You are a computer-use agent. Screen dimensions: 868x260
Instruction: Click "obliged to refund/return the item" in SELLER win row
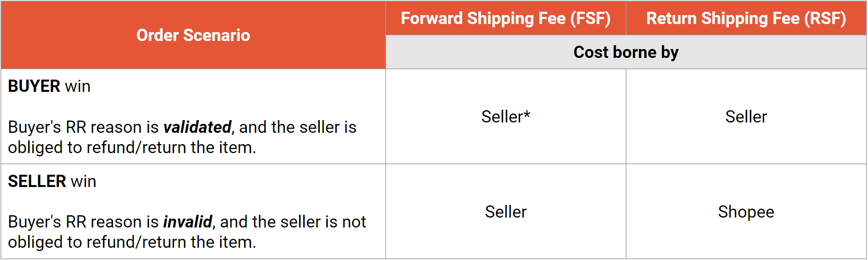coord(132,243)
